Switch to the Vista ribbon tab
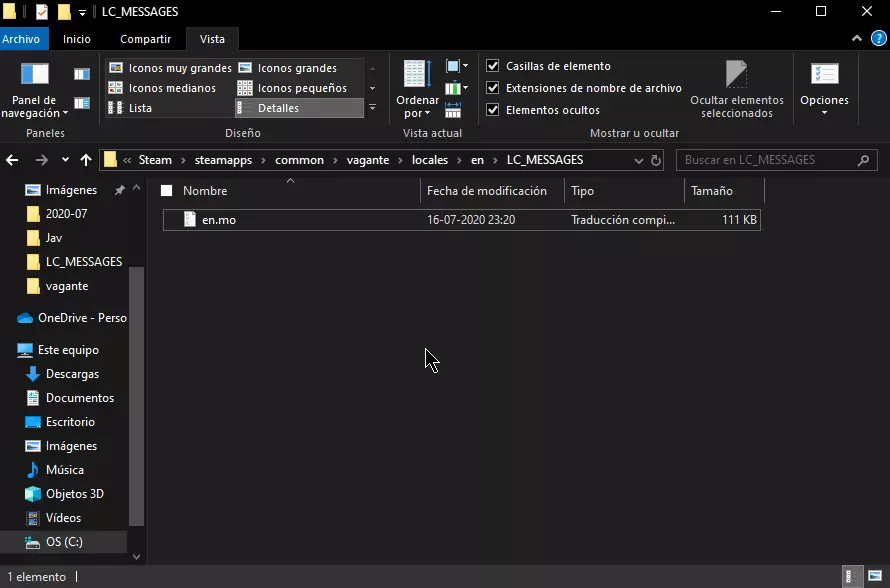Screen dimensions: 890x588 tap(212, 39)
